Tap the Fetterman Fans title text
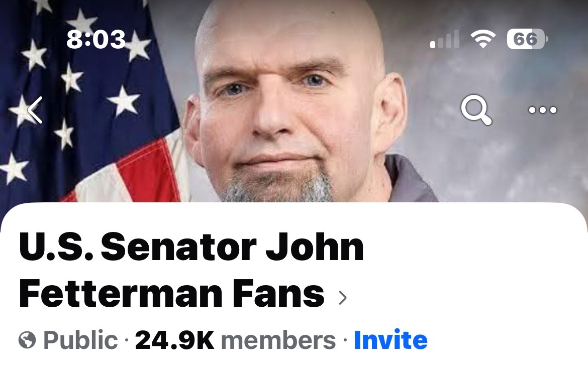 [x=171, y=293]
